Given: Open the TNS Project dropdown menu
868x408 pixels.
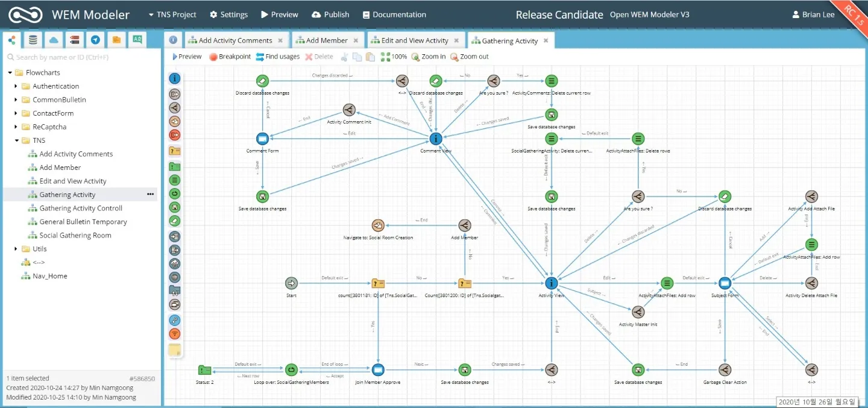Looking at the screenshot, I should (x=172, y=14).
